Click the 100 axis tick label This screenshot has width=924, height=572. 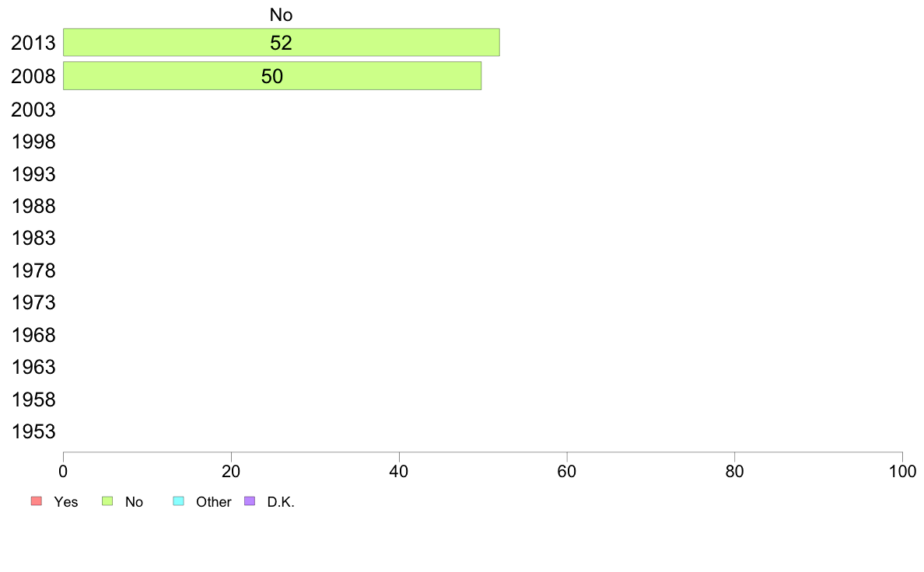(902, 471)
